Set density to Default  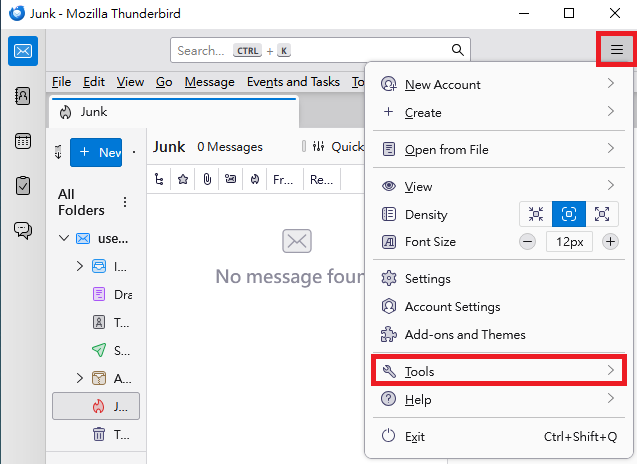click(569, 214)
